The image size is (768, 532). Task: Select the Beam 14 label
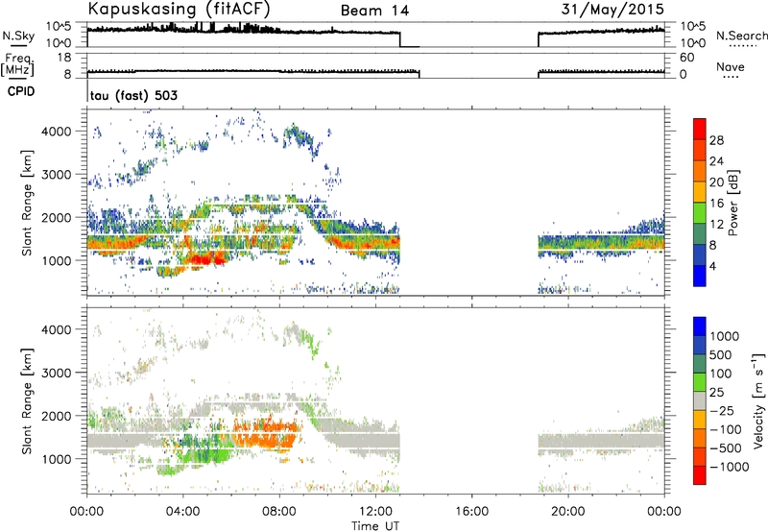point(374,11)
